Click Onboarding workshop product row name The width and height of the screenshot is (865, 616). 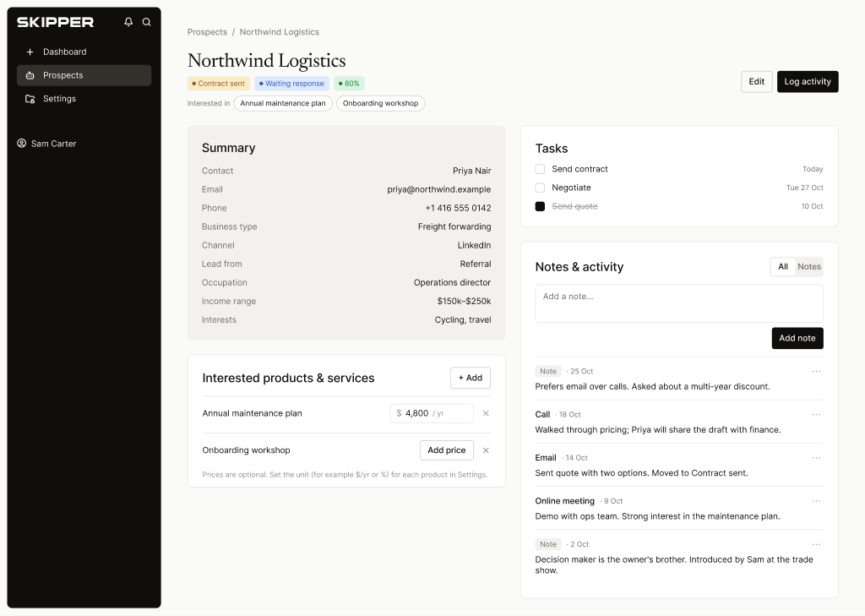point(246,450)
